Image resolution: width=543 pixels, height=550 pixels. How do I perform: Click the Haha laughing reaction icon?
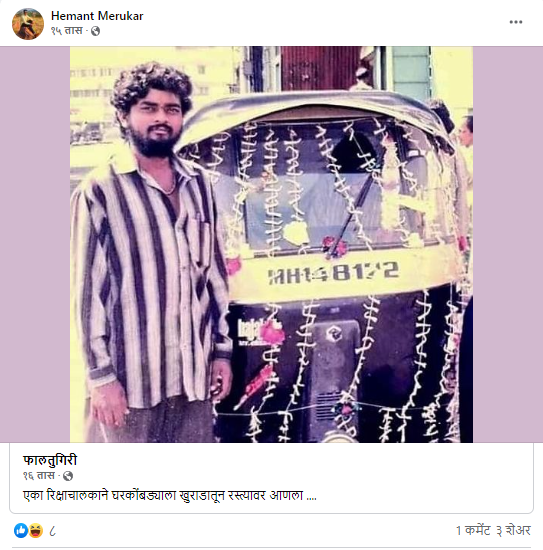pyautogui.click(x=35, y=530)
